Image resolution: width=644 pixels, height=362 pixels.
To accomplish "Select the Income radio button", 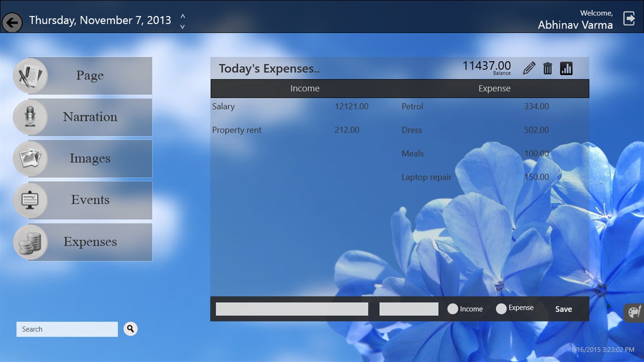I will tap(453, 309).
